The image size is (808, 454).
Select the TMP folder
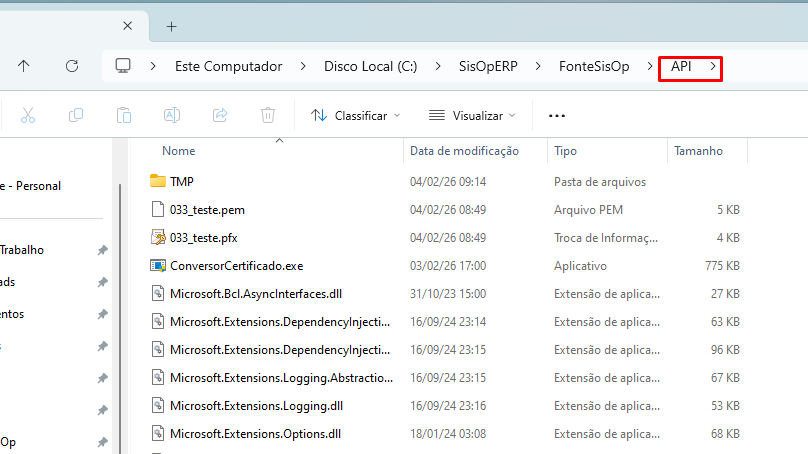181,182
